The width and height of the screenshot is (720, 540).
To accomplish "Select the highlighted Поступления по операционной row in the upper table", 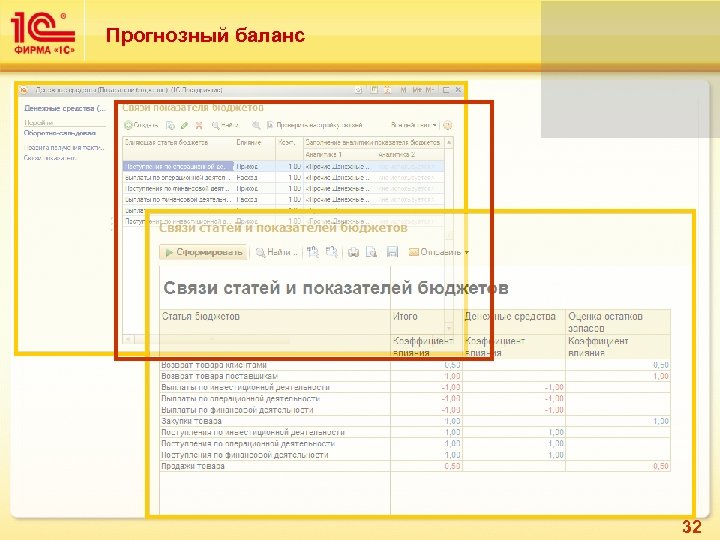I will tap(283, 166).
